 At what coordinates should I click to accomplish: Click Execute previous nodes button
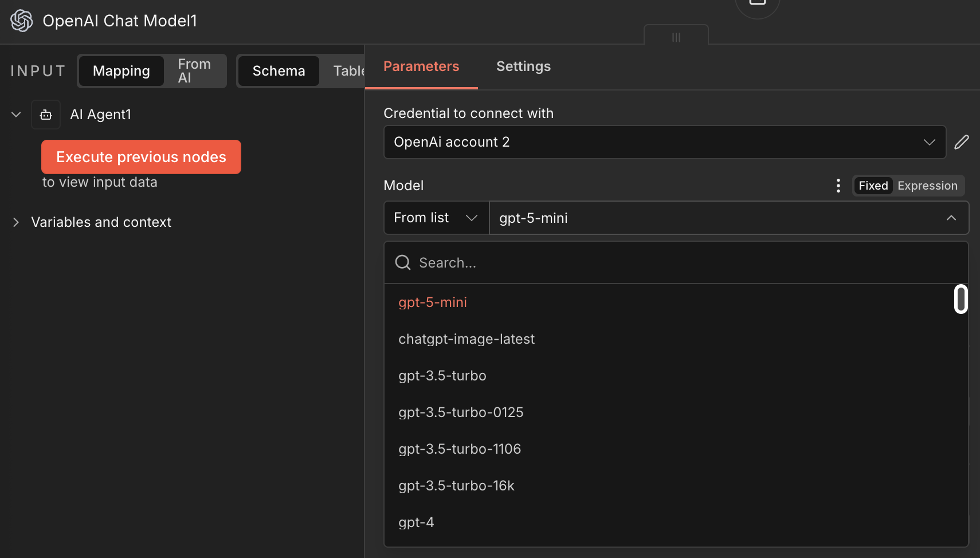point(141,157)
